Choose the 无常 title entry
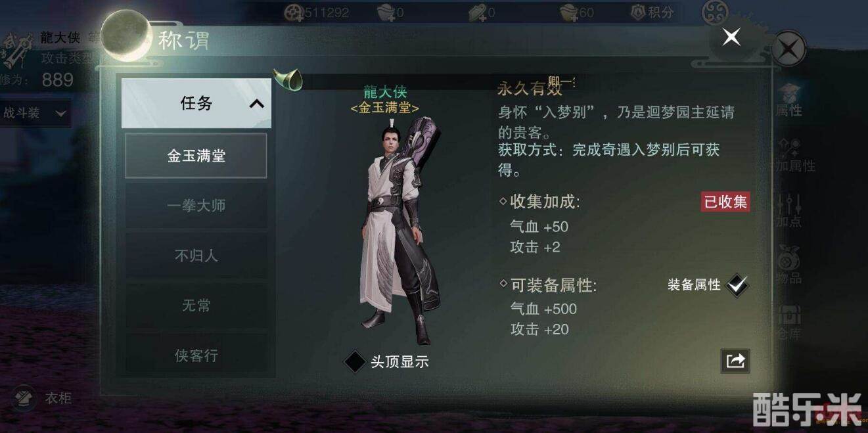 click(x=196, y=306)
